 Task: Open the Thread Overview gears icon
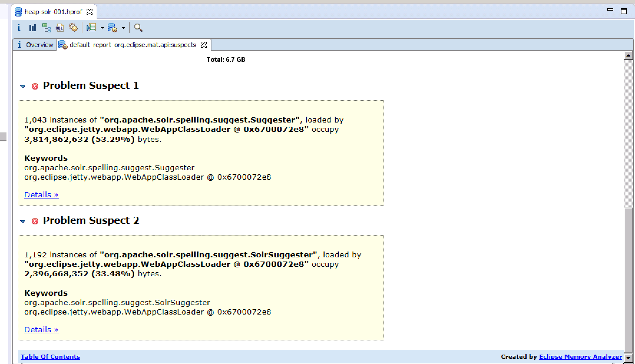point(73,28)
